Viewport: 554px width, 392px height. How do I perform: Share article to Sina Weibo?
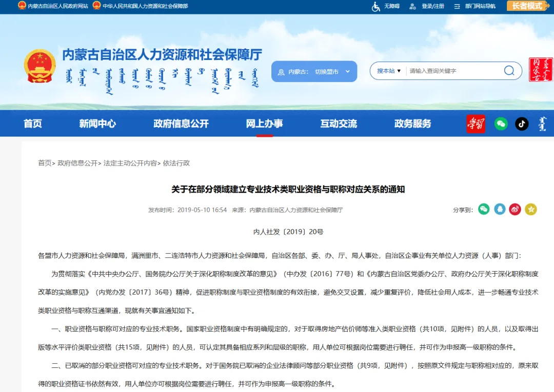click(x=515, y=209)
